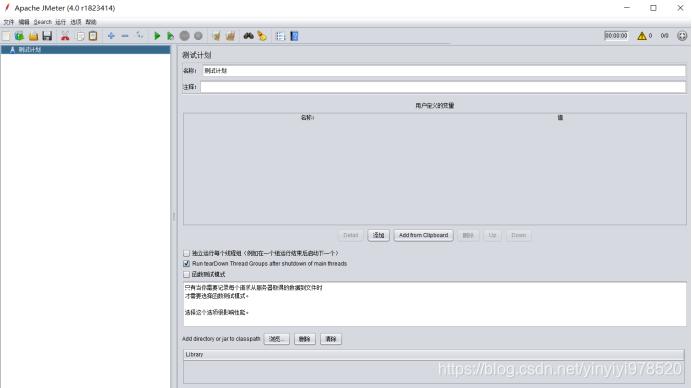Select the 测试计划 tree node

coord(30,50)
